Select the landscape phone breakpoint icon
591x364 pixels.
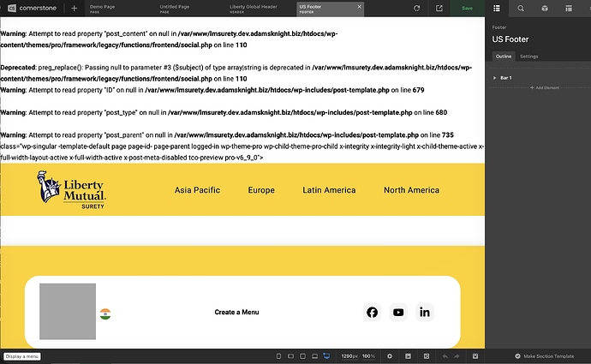click(290, 356)
